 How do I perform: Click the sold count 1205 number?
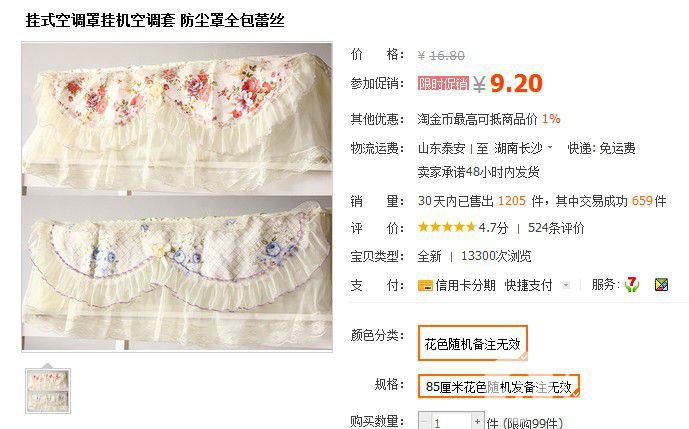512,201
